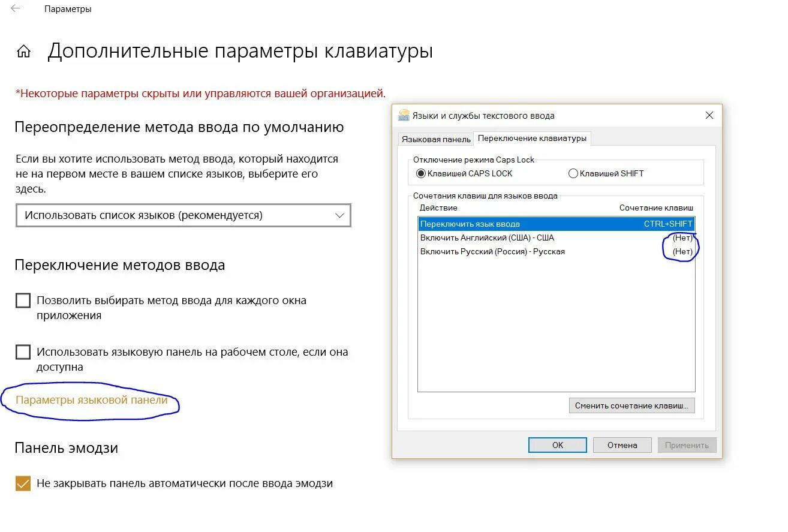The width and height of the screenshot is (788, 532).
Task: Click the Сочетание клавиш column header
Action: (x=656, y=208)
